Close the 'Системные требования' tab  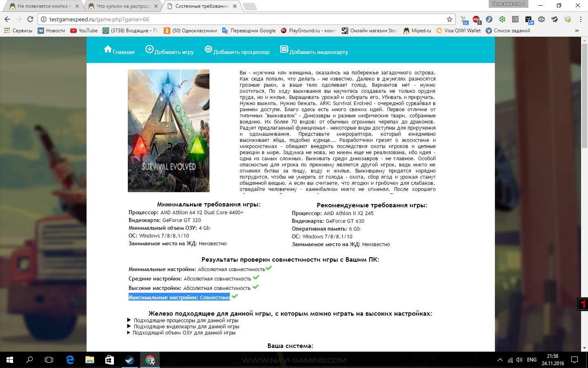235,6
